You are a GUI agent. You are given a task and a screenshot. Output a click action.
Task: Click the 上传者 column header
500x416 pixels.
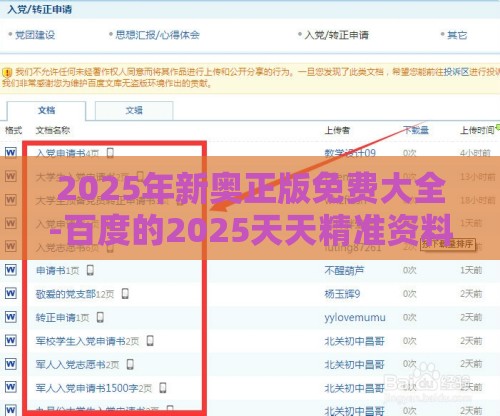tap(337, 130)
